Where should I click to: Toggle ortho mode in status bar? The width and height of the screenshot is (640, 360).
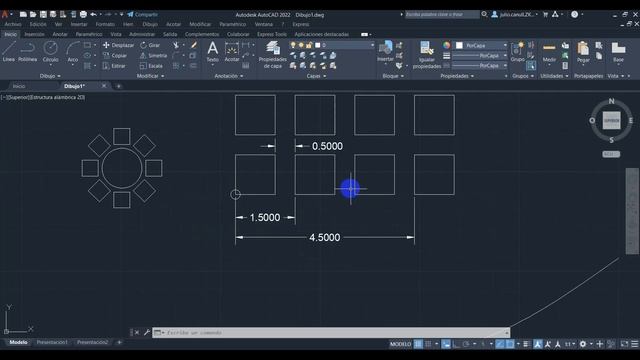pyautogui.click(x=456, y=344)
